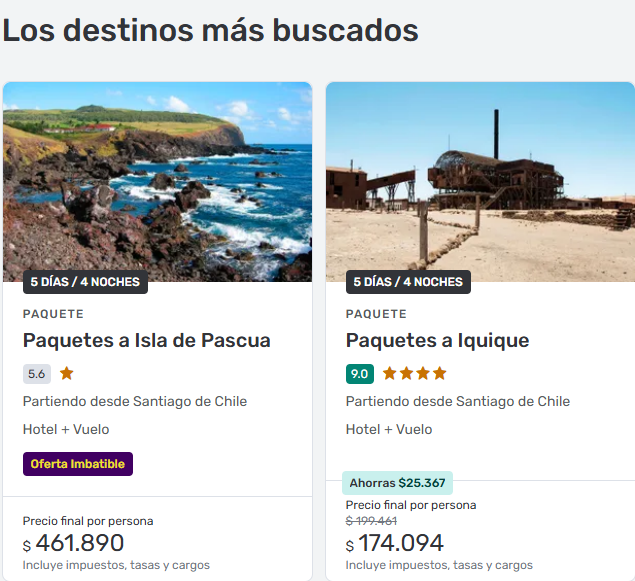
Task: Click the 5 días / 4 noches label on Isla de Pascua
Action: click(85, 282)
